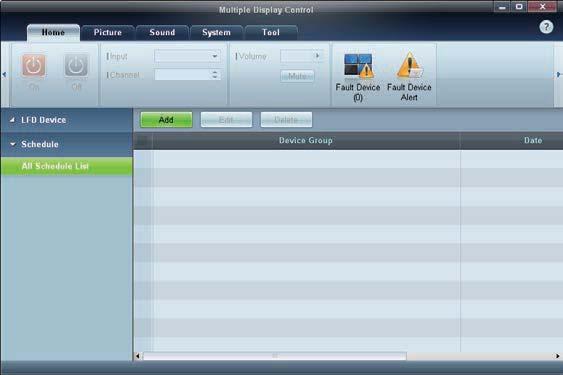Screen dimensions: 563x375
Task: Switch to the Picture tab
Action: click(x=108, y=32)
